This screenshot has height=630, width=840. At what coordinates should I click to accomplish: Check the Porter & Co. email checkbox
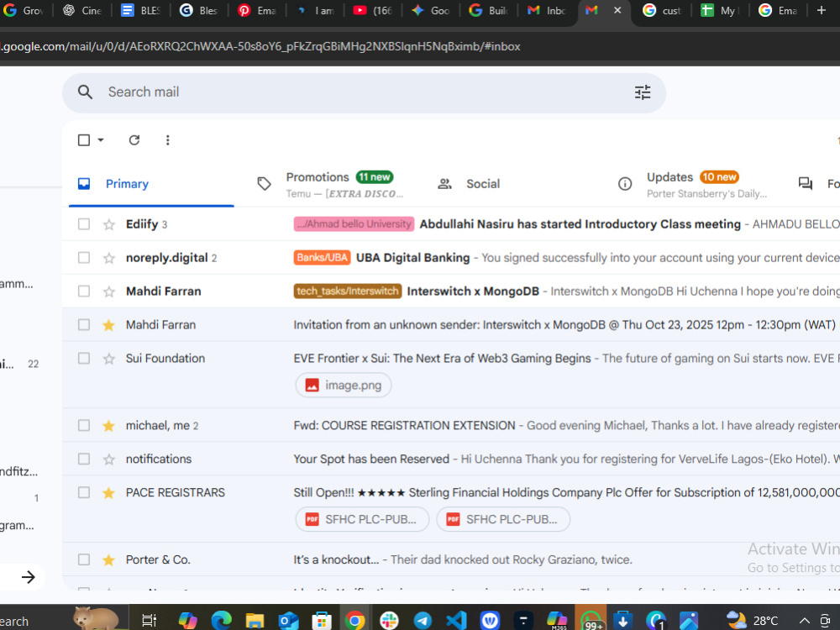(83, 559)
